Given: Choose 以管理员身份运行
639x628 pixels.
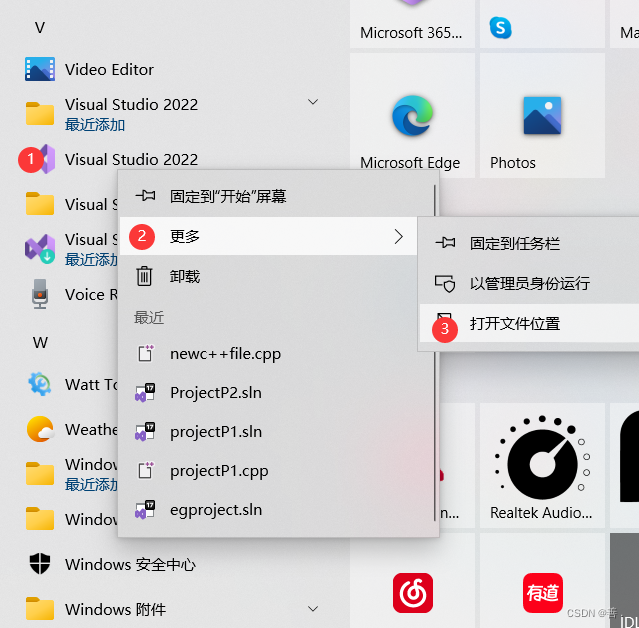Looking at the screenshot, I should (529, 283).
